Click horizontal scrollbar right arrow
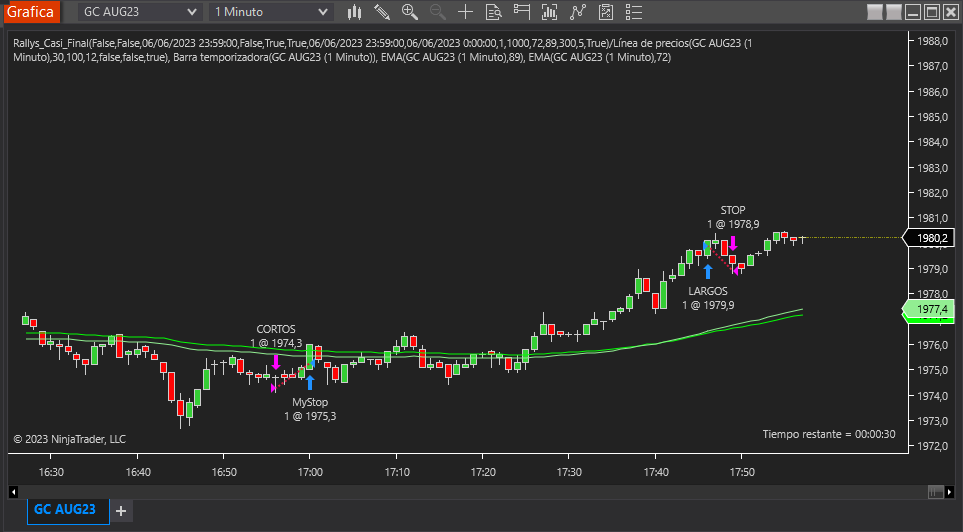 point(949,492)
